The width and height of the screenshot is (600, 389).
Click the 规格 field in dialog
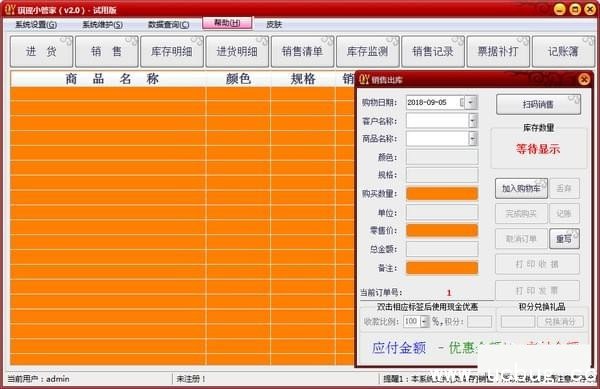(x=442, y=175)
